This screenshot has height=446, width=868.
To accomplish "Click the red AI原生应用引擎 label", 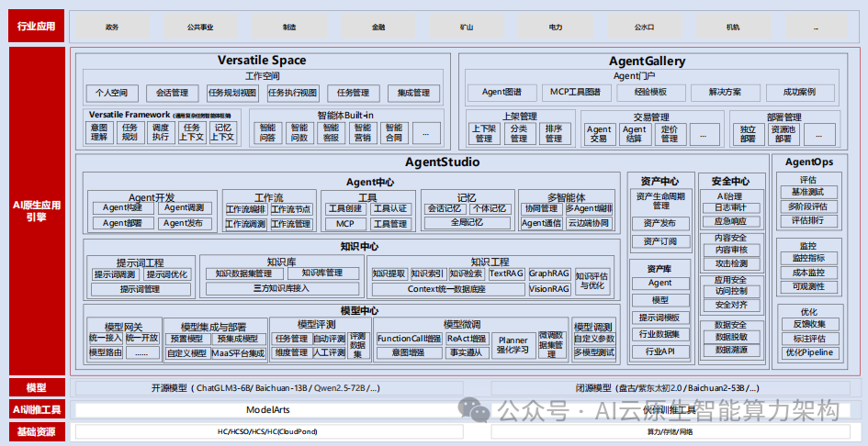I will (x=36, y=211).
